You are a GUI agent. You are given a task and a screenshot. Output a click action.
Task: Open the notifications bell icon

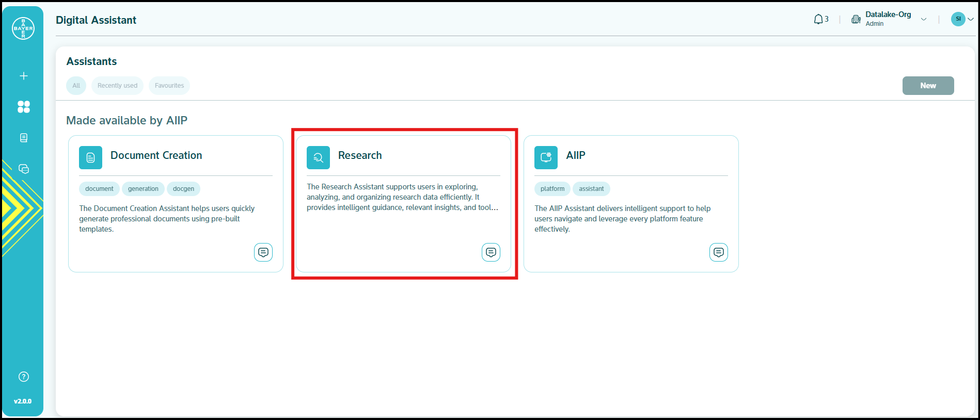click(x=818, y=20)
